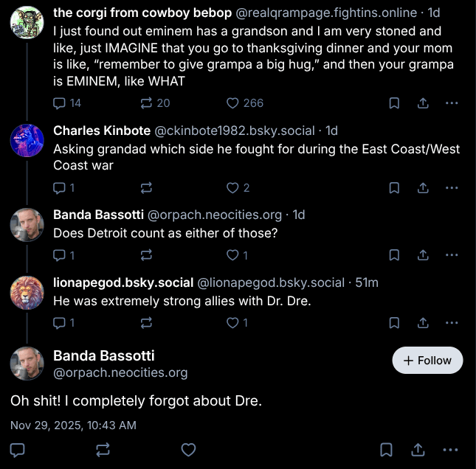
Task: Bookmark the corgi from cowboy bebop post
Action: click(x=395, y=103)
